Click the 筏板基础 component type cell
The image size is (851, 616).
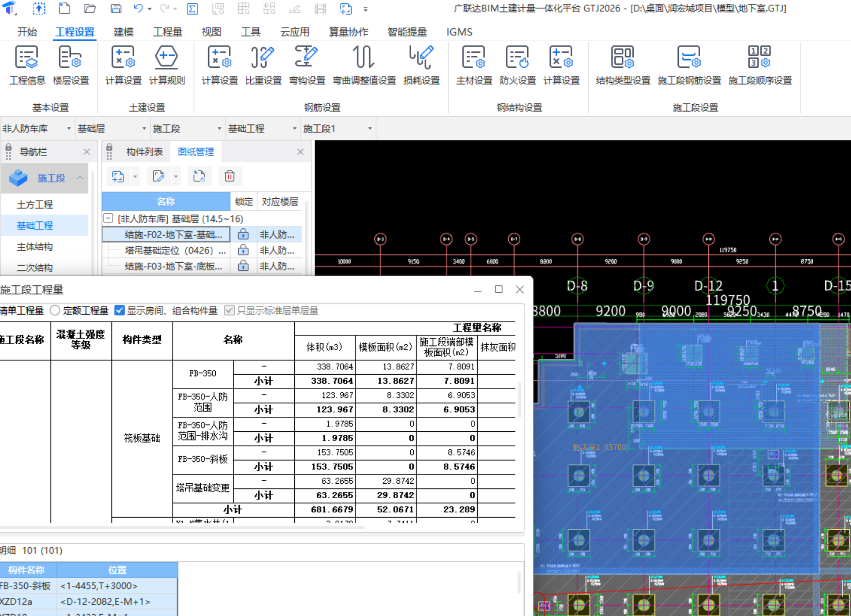(x=142, y=438)
